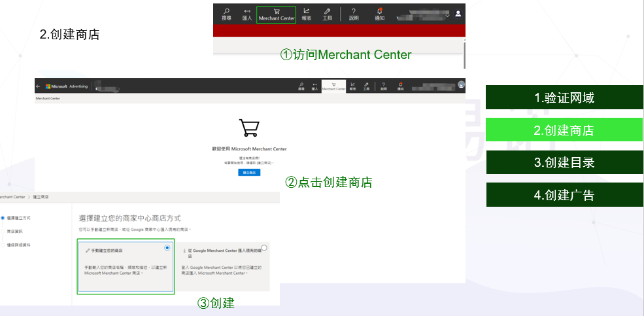Go to 2.创建商店 slide section
Image resolution: width=644 pixels, height=316 pixels.
point(564,130)
